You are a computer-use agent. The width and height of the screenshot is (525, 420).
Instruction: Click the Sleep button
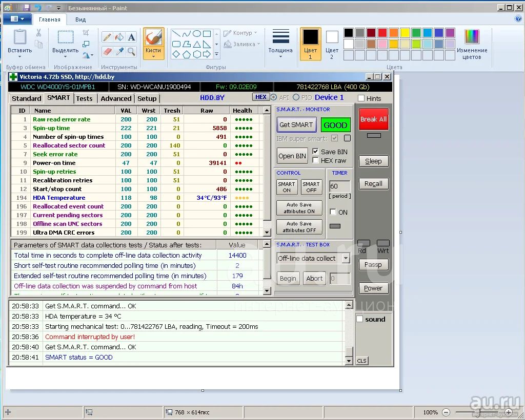click(373, 161)
